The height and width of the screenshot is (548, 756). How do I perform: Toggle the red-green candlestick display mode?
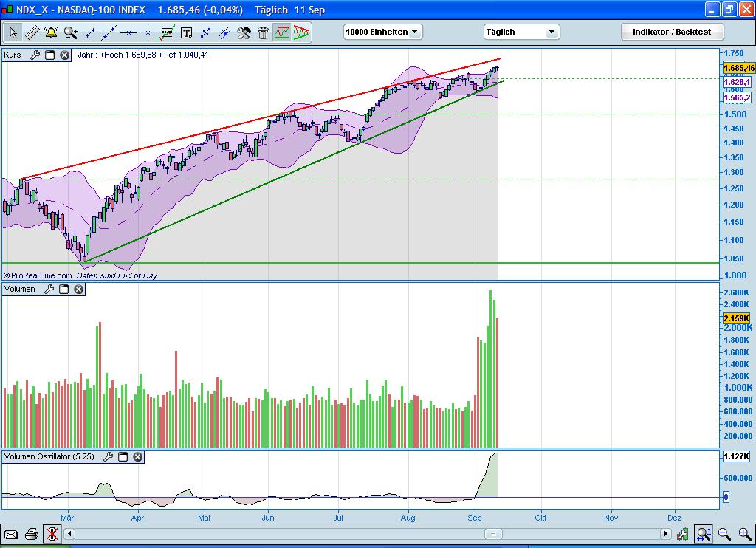[302, 32]
